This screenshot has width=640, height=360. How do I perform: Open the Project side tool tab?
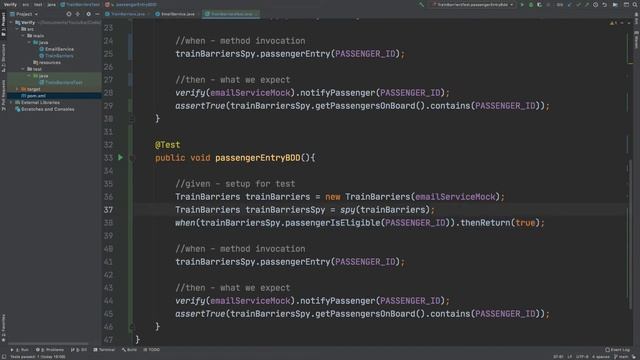click(x=3, y=24)
